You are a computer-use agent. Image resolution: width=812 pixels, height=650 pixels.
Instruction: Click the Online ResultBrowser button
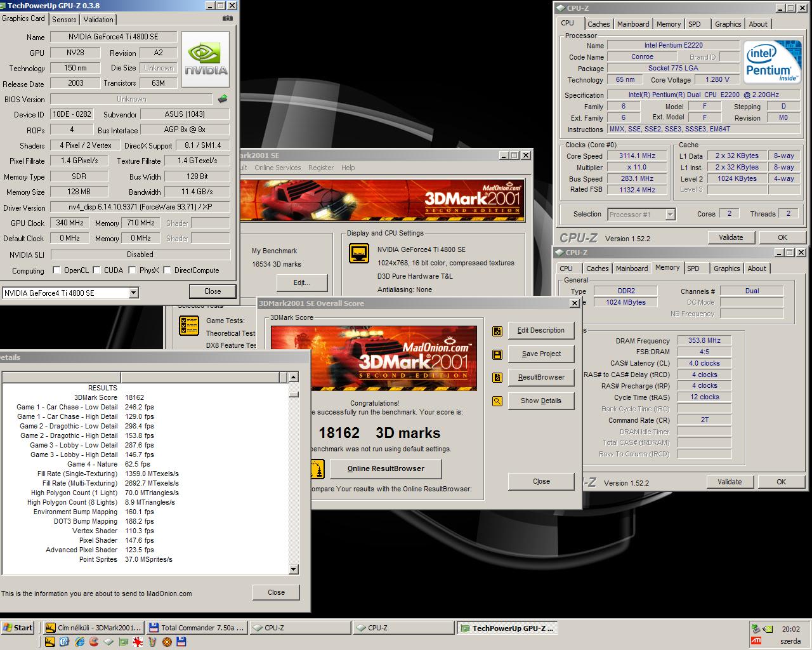386,468
